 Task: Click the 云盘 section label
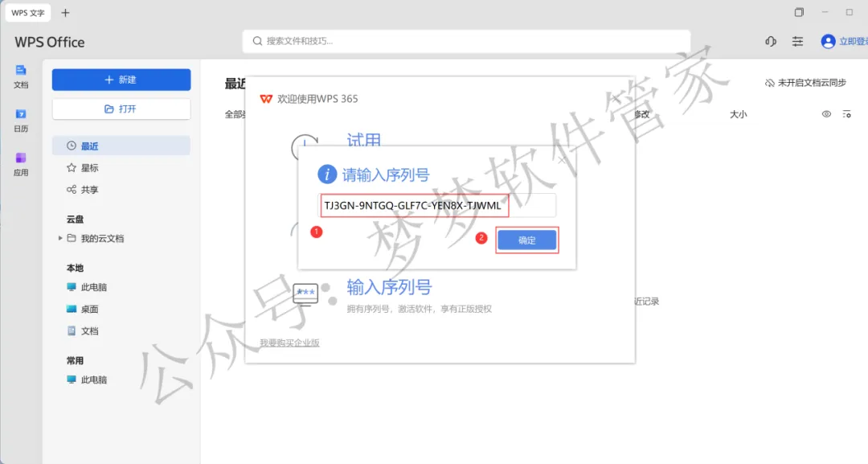[76, 220]
